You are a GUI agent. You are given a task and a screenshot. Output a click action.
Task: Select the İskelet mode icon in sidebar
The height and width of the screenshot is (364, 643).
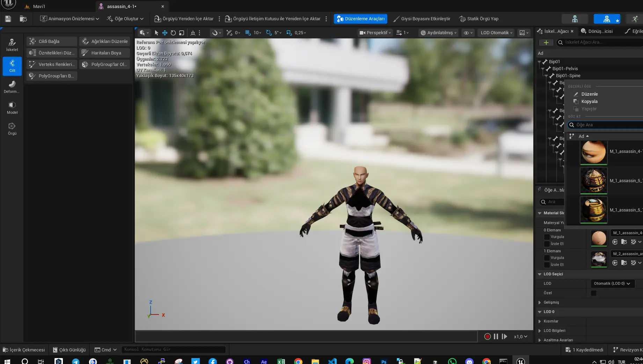(12, 45)
